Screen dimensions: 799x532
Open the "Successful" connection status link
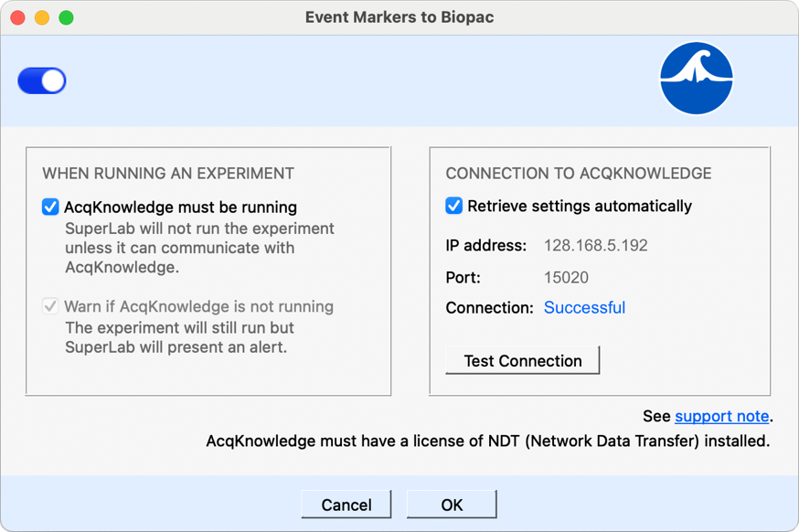click(584, 308)
